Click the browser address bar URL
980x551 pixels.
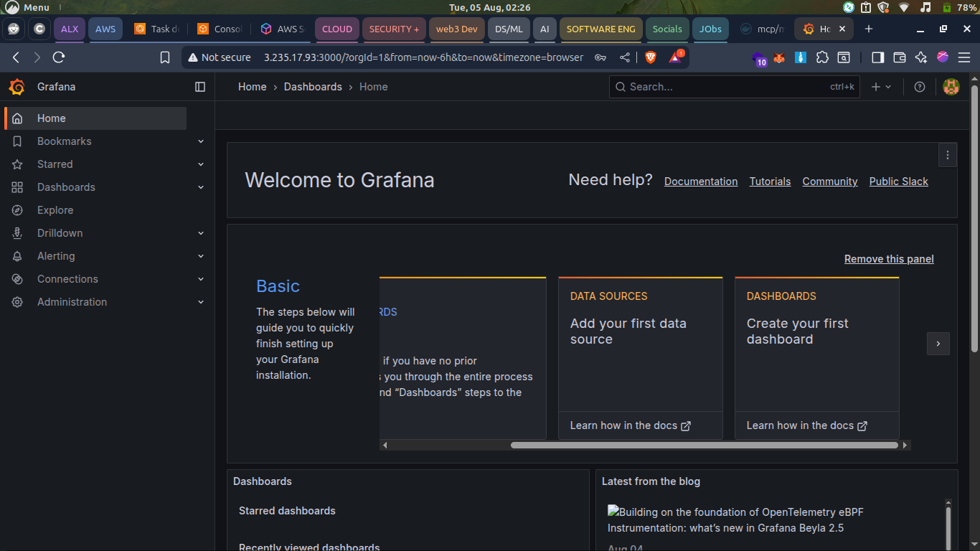(x=424, y=57)
